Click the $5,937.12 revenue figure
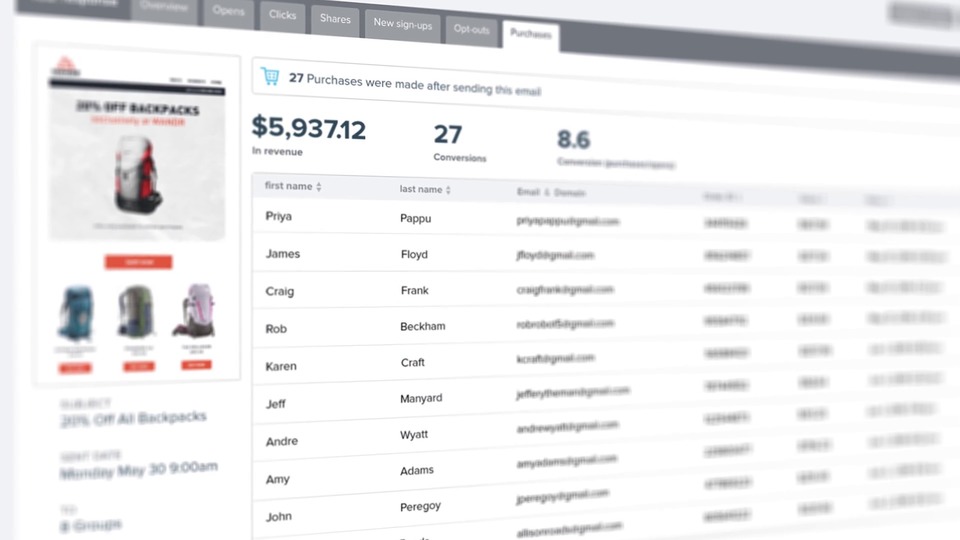This screenshot has height=540, width=960. 309,128
